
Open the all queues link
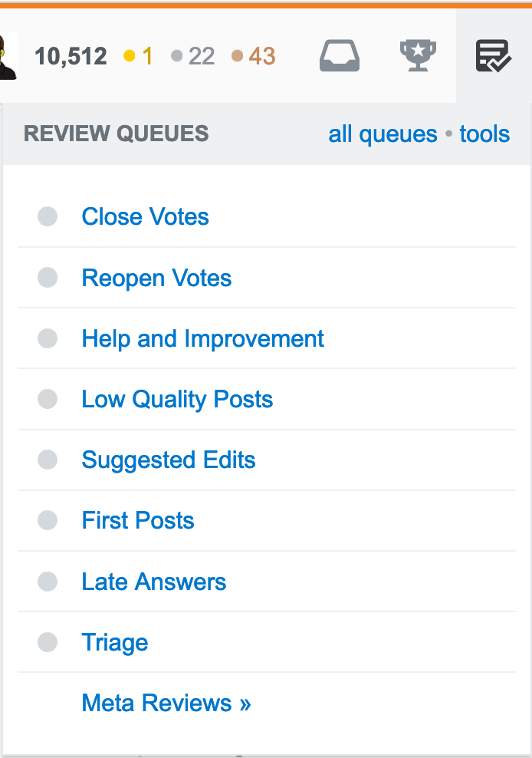point(383,133)
